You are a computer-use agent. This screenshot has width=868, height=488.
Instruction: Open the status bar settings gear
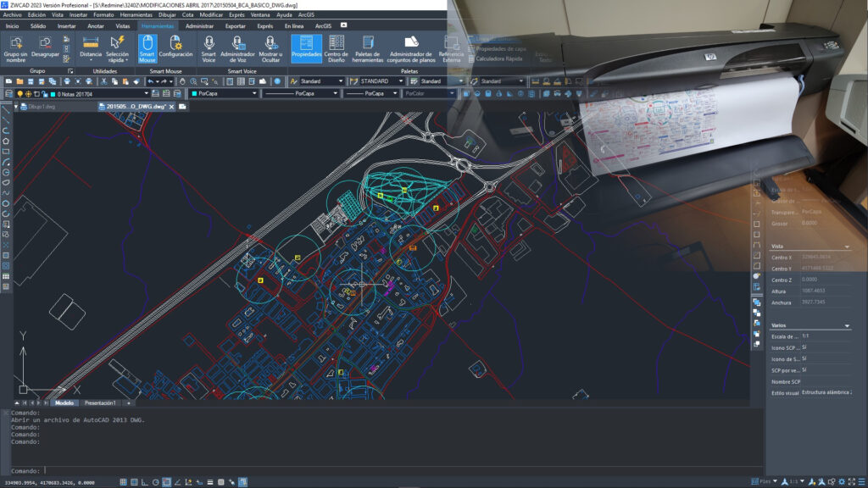pyautogui.click(x=842, y=482)
